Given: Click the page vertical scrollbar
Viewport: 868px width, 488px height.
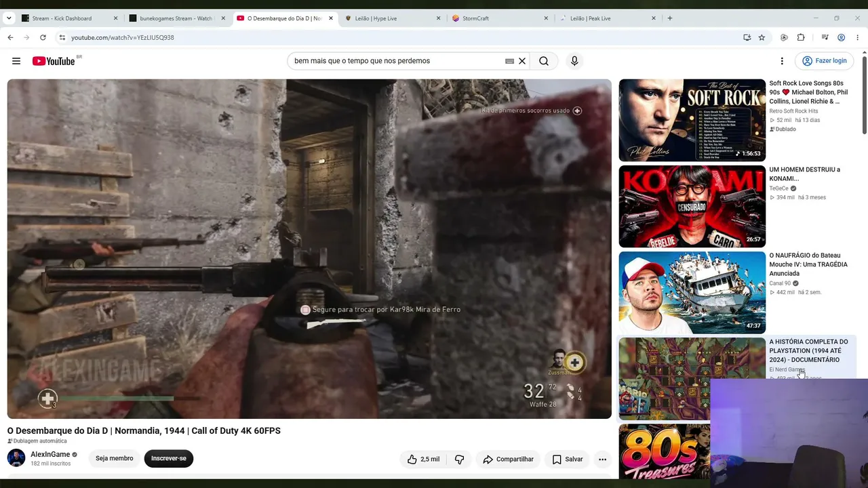Looking at the screenshot, I should [864, 95].
